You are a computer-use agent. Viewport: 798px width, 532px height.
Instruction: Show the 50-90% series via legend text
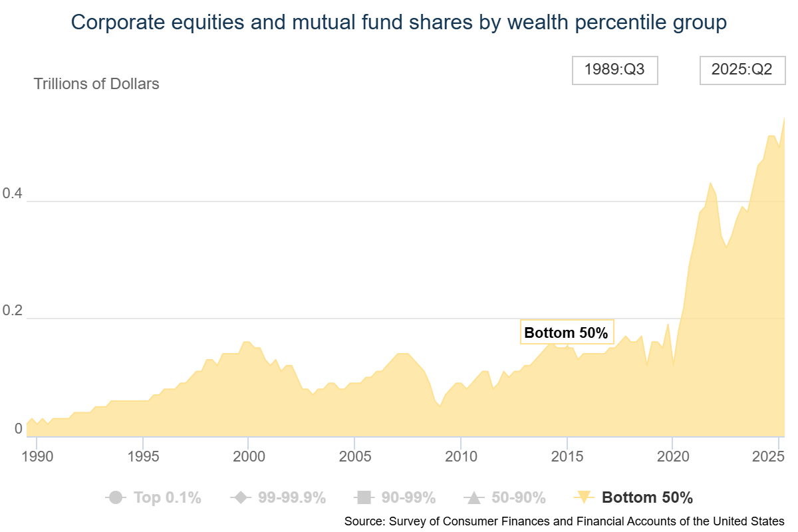518,497
